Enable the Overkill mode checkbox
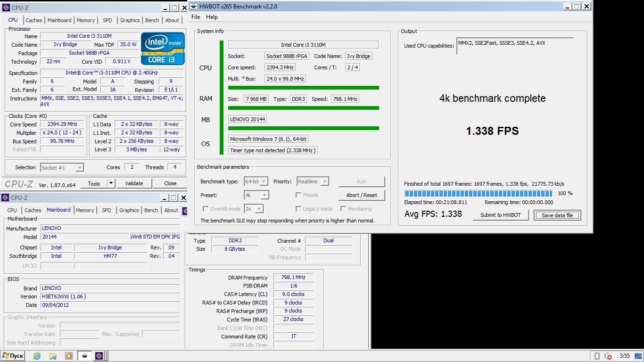 click(x=206, y=209)
